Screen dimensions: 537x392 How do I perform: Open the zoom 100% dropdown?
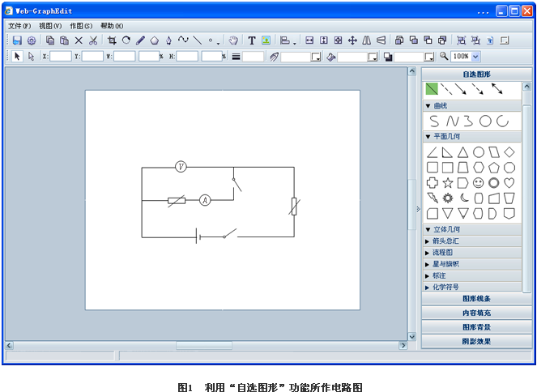475,57
